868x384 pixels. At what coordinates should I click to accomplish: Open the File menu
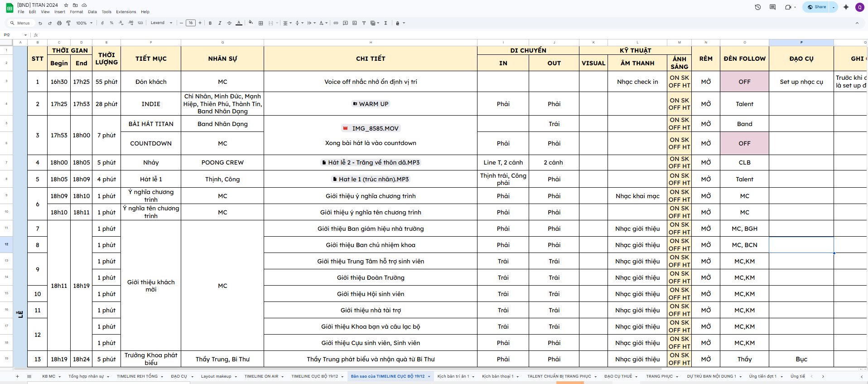pos(21,12)
